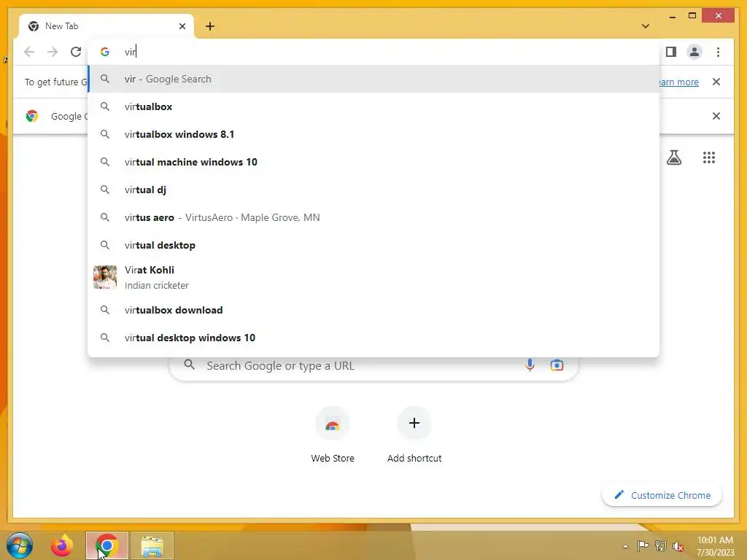747x560 pixels.
Task: Launch Firefox from the taskbar
Action: tap(62, 545)
